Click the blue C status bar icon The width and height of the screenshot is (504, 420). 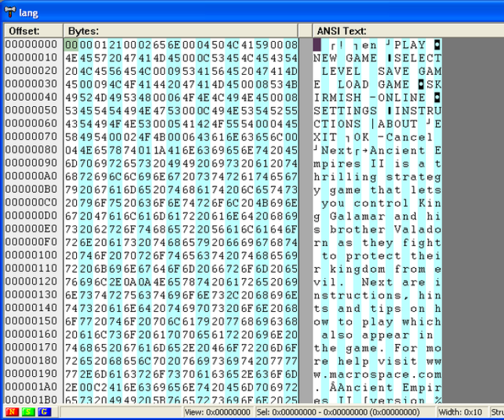45,412
